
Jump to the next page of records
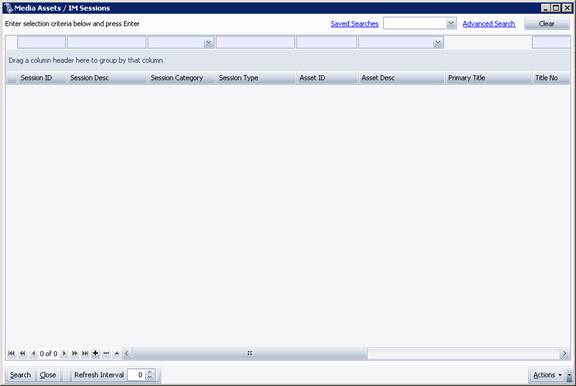(x=75, y=353)
